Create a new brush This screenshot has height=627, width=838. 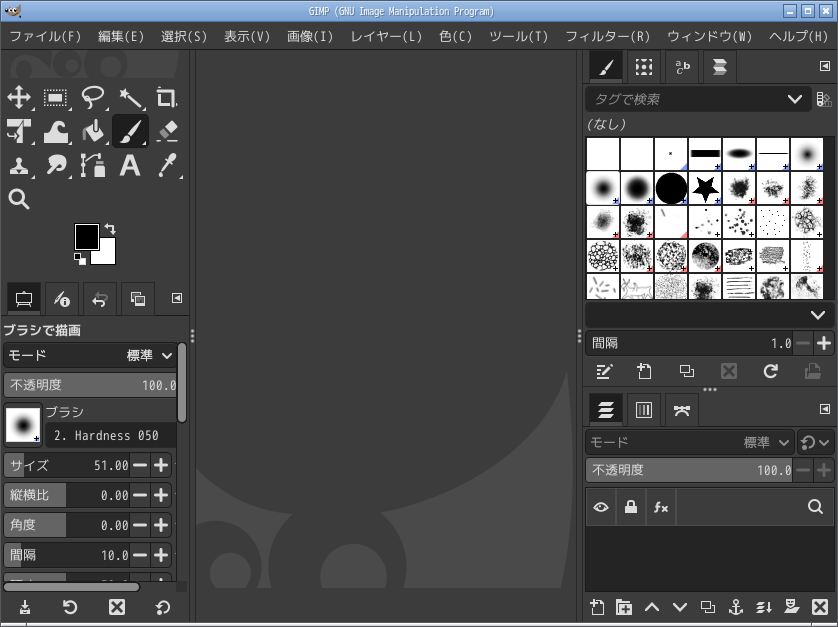point(645,371)
